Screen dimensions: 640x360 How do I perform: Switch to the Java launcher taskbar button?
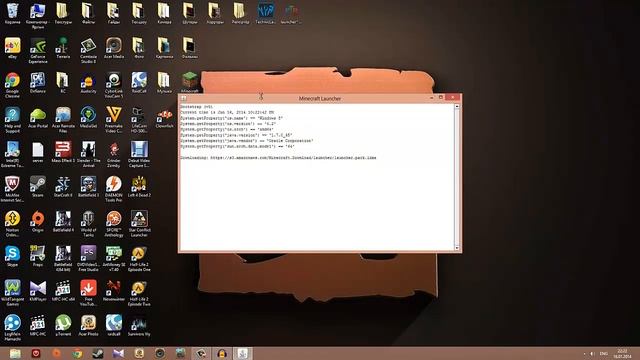click(242, 353)
